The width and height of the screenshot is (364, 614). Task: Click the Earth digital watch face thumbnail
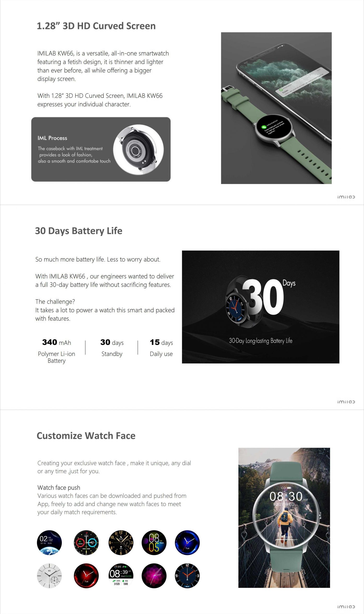click(x=49, y=543)
